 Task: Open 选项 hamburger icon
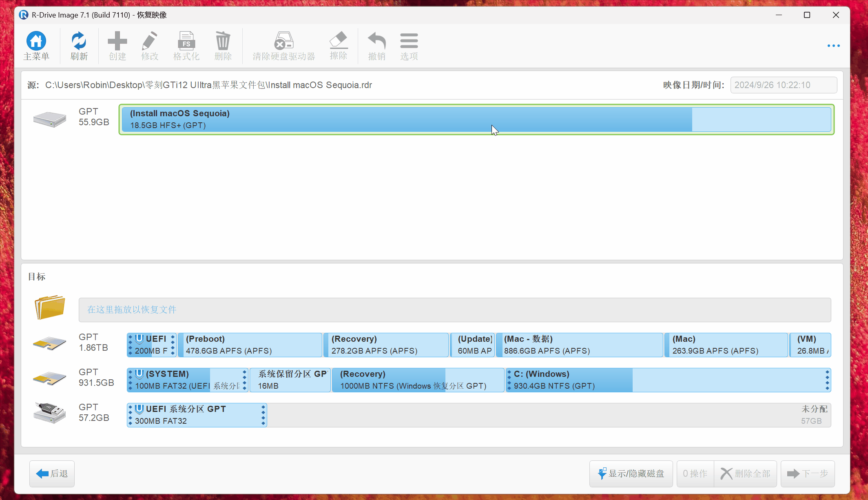pos(409,41)
